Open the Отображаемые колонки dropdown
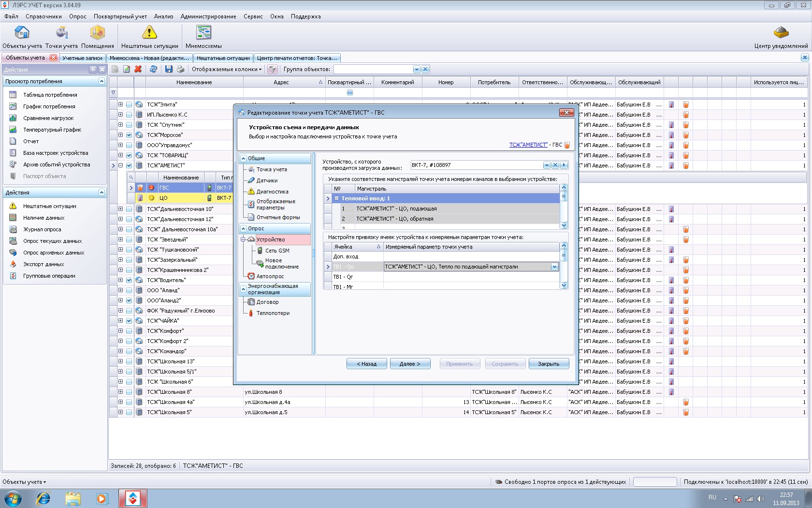 click(x=227, y=69)
